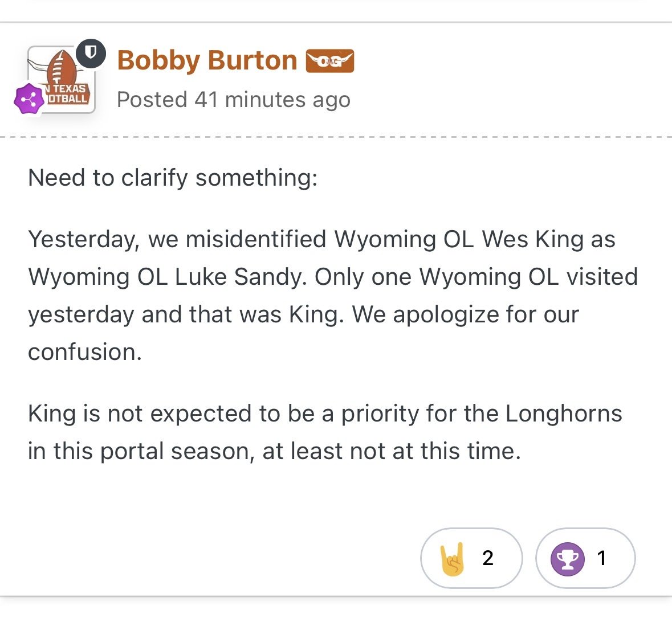Click the purple trophy reaction icon
Screen dimensions: 672x618
click(567, 558)
